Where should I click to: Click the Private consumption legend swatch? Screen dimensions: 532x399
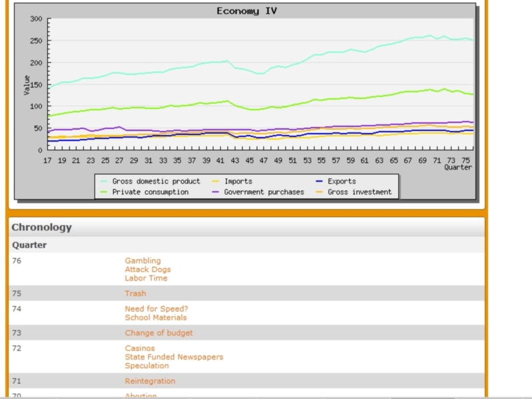tap(104, 192)
